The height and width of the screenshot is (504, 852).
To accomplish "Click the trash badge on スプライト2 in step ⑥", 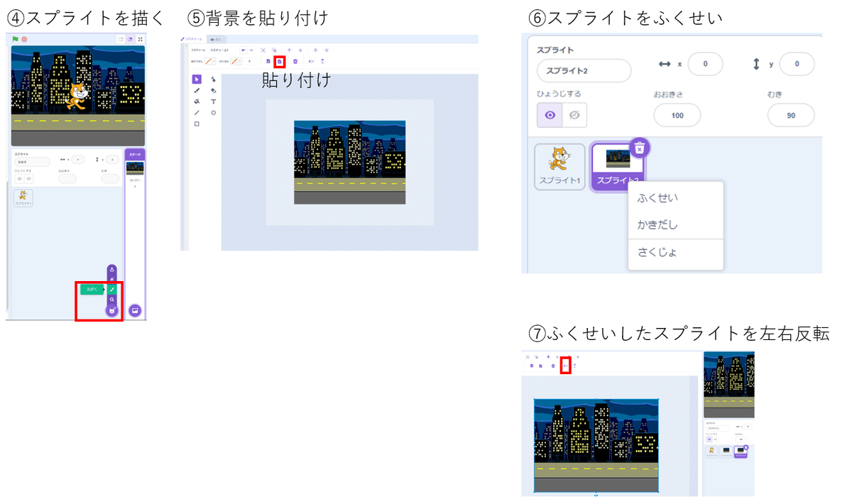I will click(640, 148).
